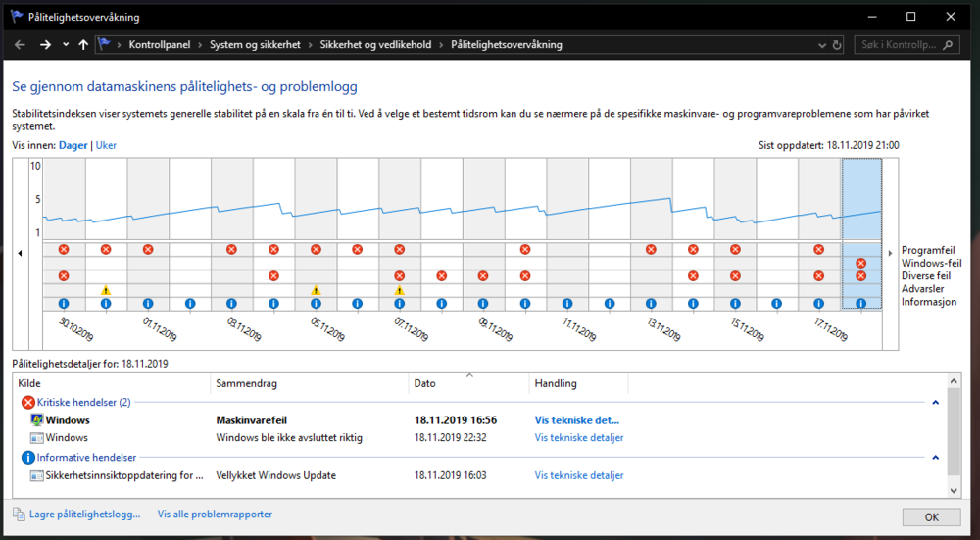Click the Dato column header
The height and width of the screenshot is (540, 980).
pyautogui.click(x=469, y=383)
